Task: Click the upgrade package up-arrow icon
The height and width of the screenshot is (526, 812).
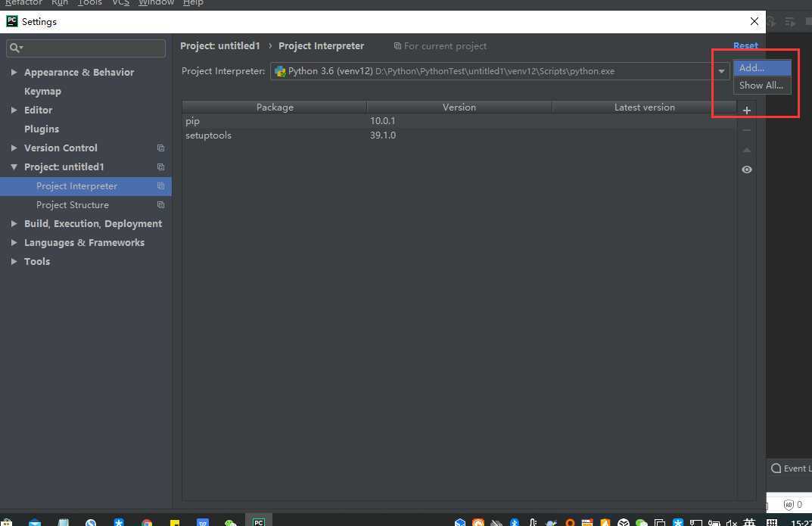Action: pyautogui.click(x=746, y=150)
